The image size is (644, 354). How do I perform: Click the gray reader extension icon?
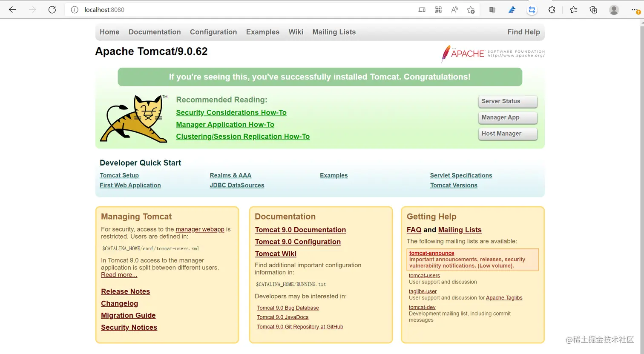pos(492,10)
